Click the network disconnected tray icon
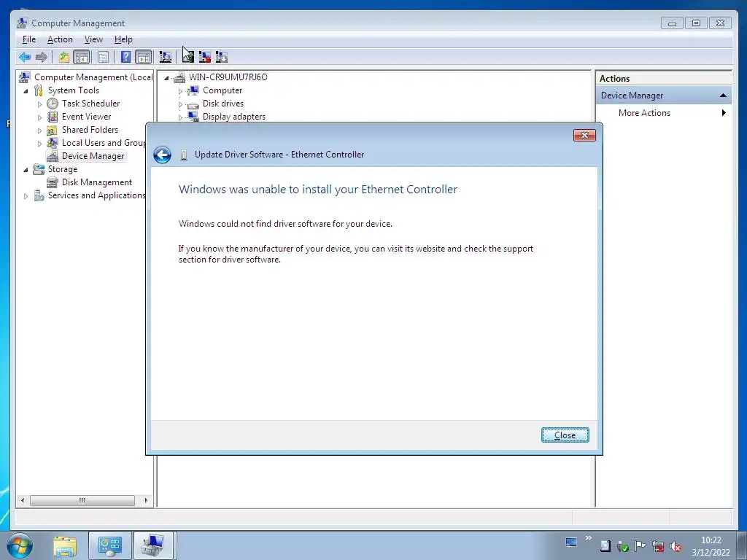The height and width of the screenshot is (560, 747). (x=658, y=546)
